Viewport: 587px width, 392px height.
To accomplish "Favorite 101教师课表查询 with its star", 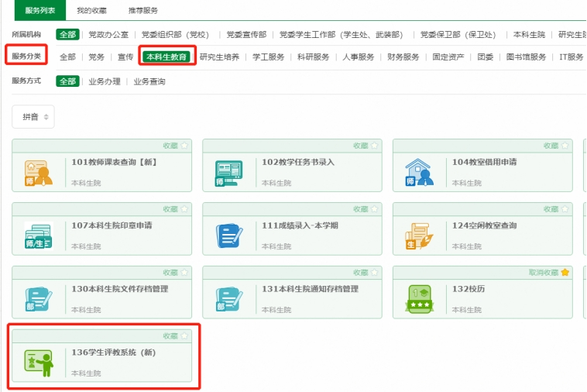I will pos(184,146).
